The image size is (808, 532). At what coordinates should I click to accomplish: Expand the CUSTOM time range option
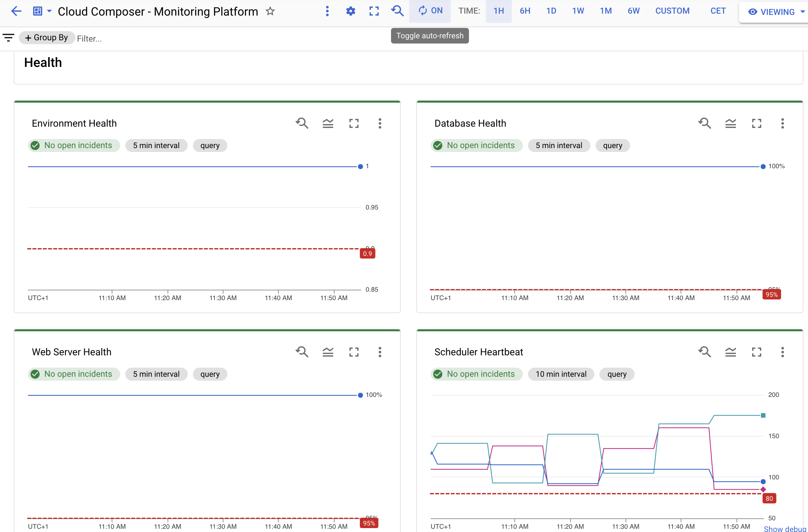coord(672,11)
